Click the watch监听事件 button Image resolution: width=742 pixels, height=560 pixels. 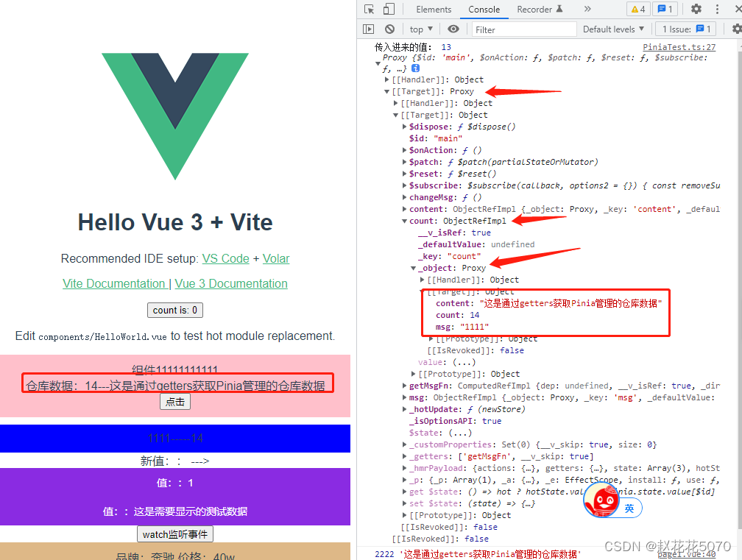(x=175, y=534)
